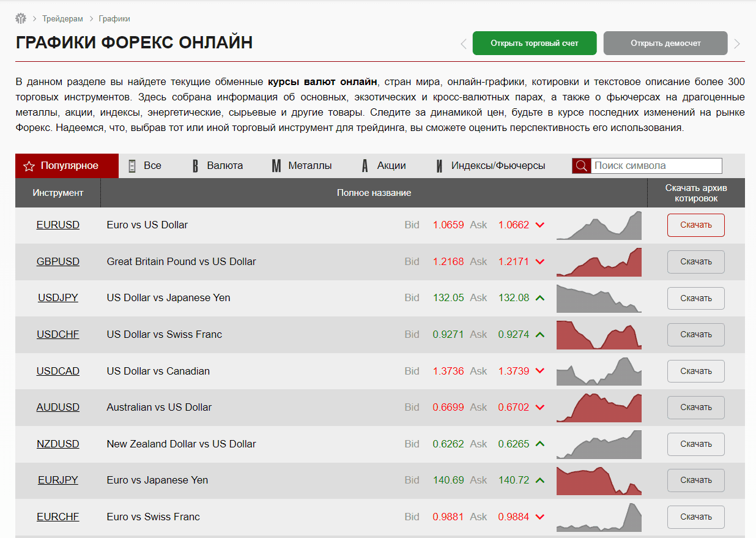This screenshot has height=538, width=756.
Task: Select the Популярное tab
Action: [x=67, y=166]
